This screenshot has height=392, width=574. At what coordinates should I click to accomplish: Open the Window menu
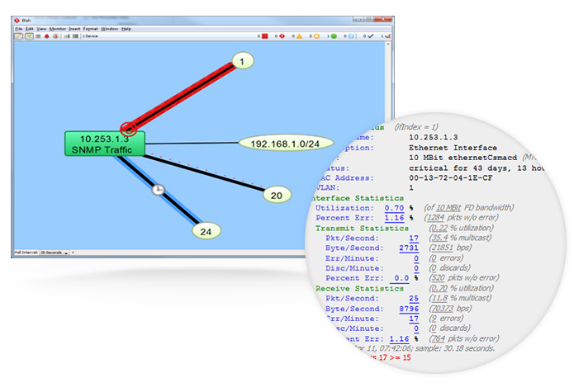tap(110, 29)
